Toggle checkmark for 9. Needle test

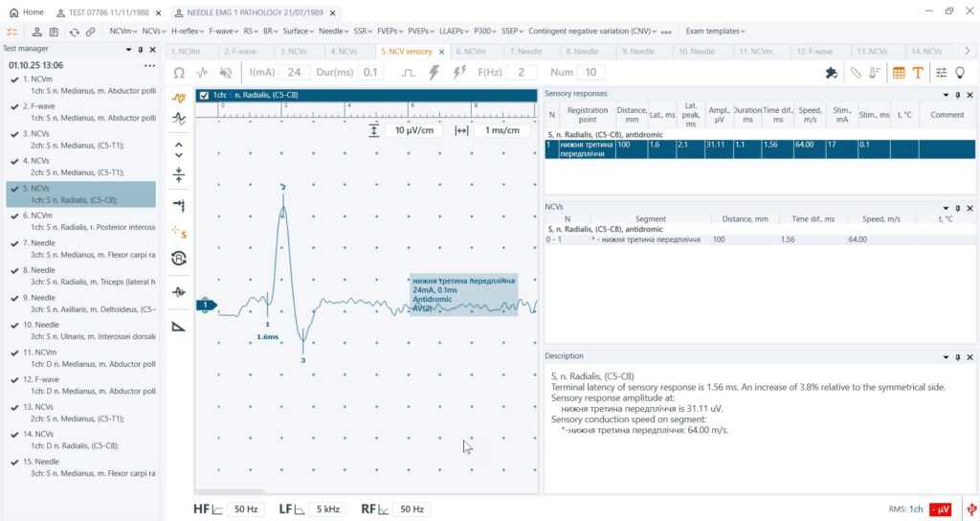point(14,298)
